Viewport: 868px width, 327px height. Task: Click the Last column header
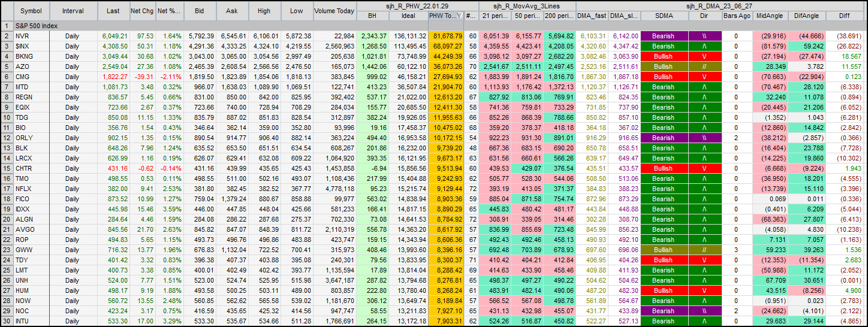tap(113, 11)
